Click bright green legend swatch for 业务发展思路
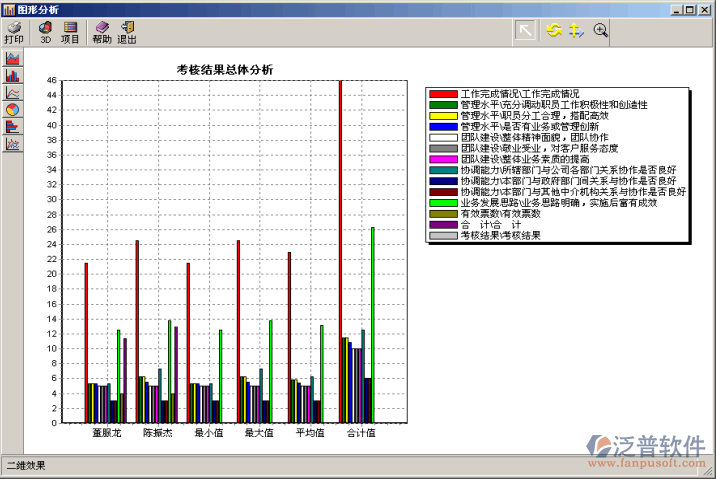Screen dimensions: 716x479 (x=443, y=203)
